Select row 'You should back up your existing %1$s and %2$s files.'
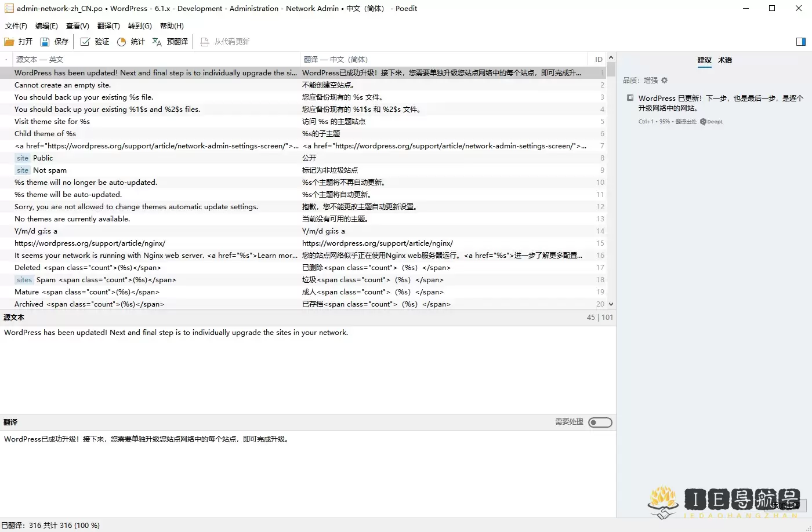Image resolution: width=812 pixels, height=532 pixels. 303,110
